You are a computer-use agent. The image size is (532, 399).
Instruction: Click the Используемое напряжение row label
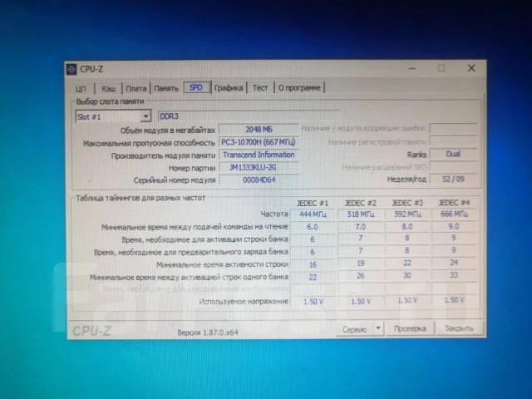(x=244, y=301)
